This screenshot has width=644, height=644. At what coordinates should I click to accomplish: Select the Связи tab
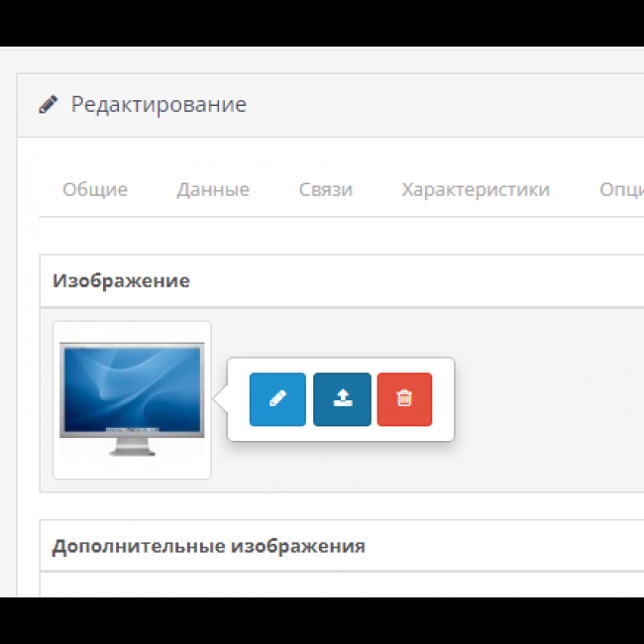325,189
